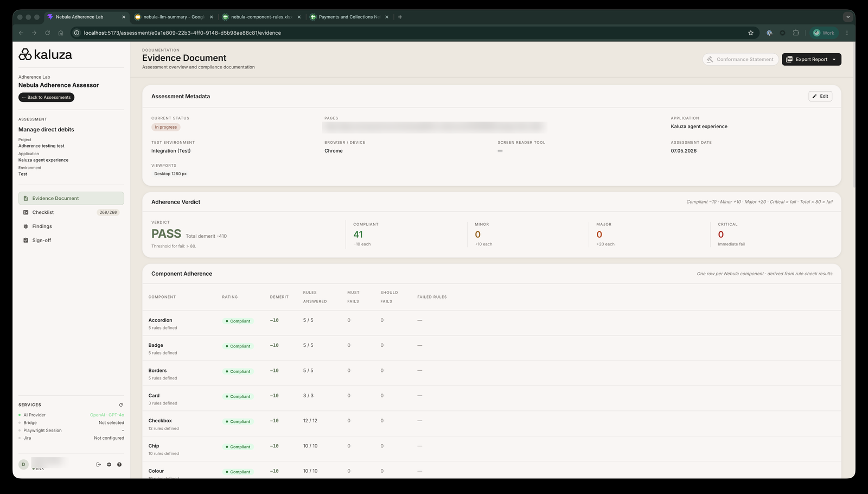
Task: Click the user avatar with letter D
Action: pyautogui.click(x=23, y=464)
